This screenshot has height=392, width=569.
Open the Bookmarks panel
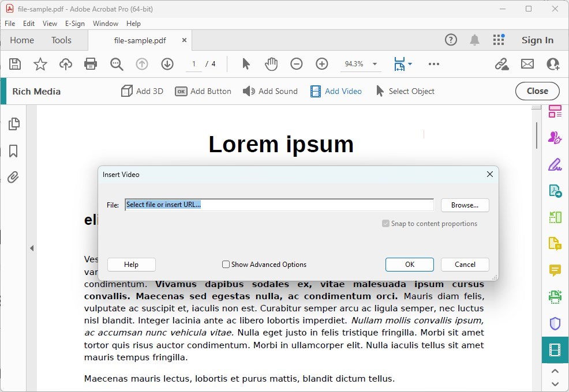[14, 150]
